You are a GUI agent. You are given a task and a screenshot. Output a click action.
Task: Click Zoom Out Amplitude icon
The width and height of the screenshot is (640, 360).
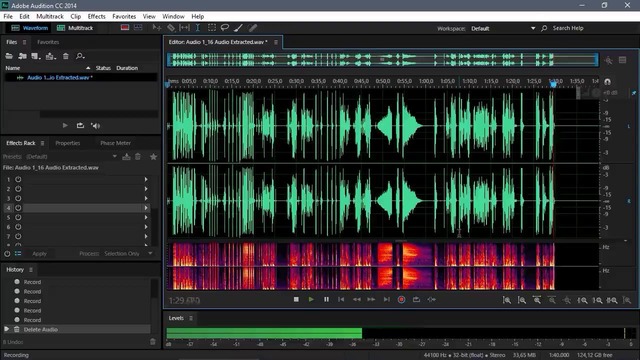[522, 300]
